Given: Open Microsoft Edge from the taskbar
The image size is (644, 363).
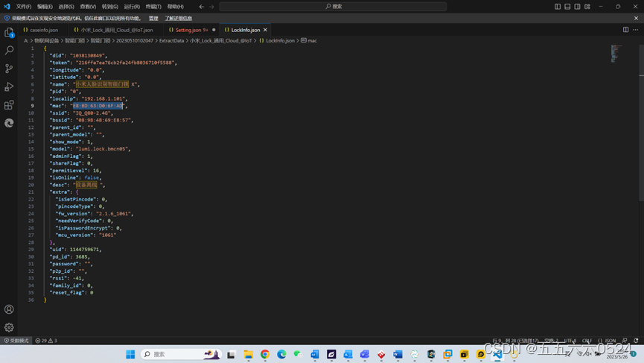Looking at the screenshot, I should pyautogui.click(x=281, y=354).
